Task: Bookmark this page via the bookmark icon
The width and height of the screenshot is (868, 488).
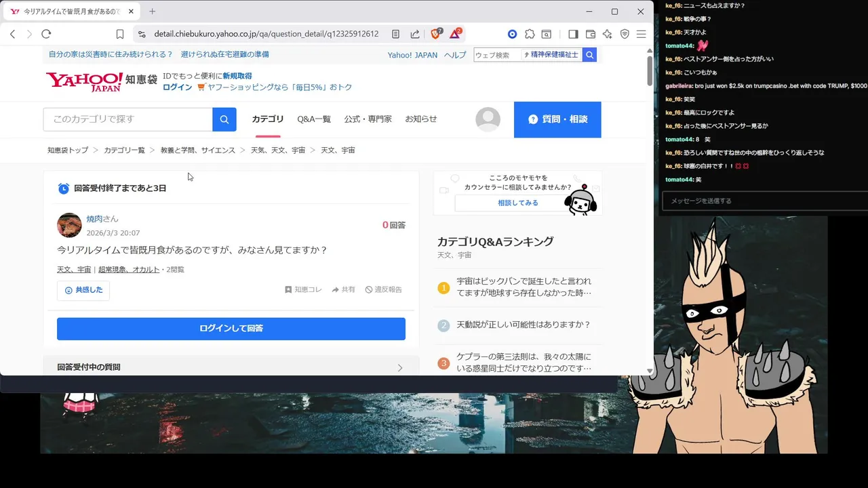Action: [x=120, y=34]
